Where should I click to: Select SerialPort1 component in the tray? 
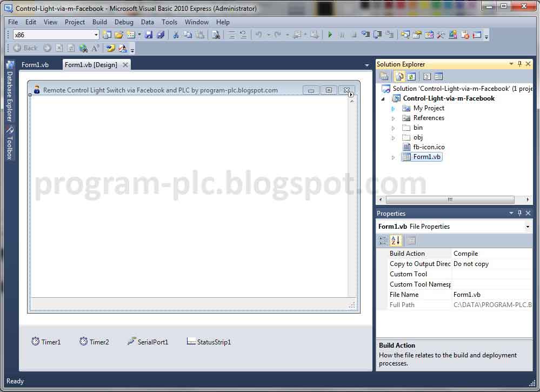[148, 342]
